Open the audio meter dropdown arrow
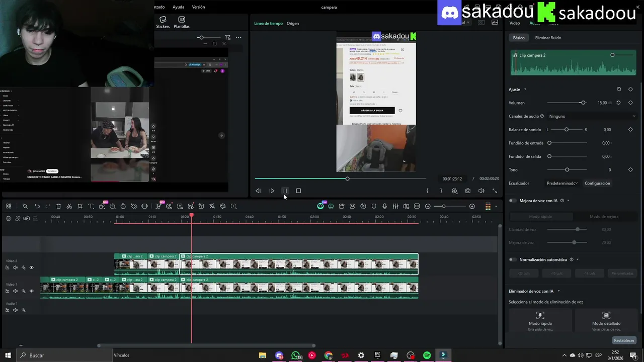 tap(496, 206)
